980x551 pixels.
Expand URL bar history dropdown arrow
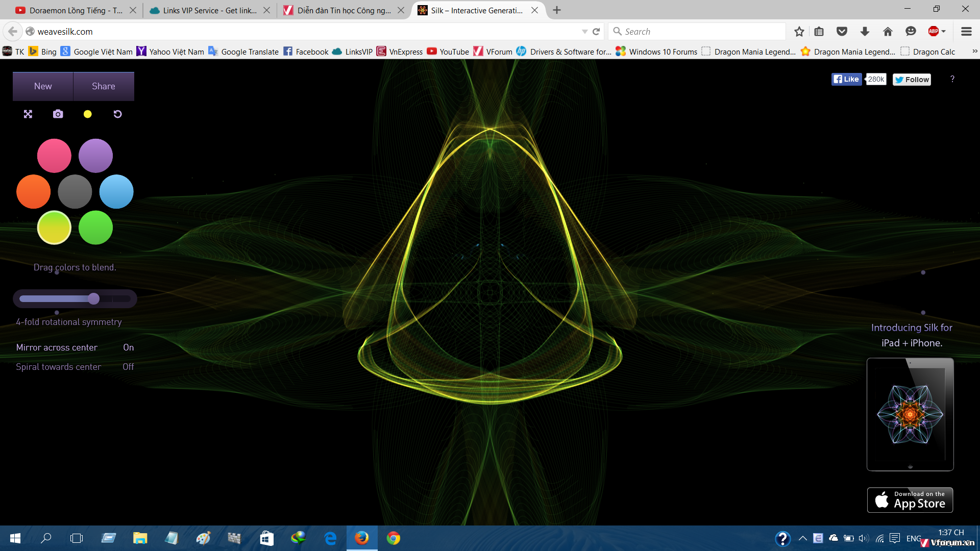coord(584,32)
